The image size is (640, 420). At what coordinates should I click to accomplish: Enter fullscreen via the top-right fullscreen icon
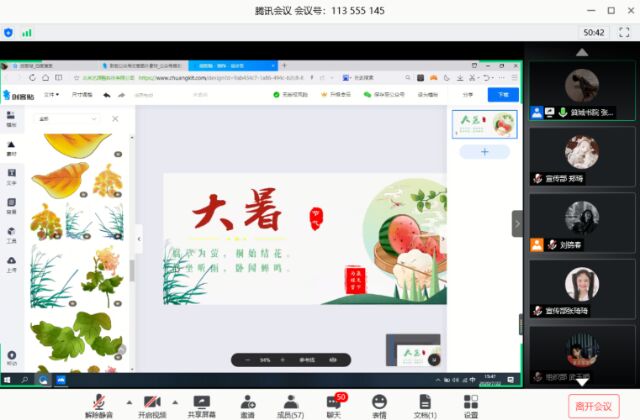tap(624, 32)
